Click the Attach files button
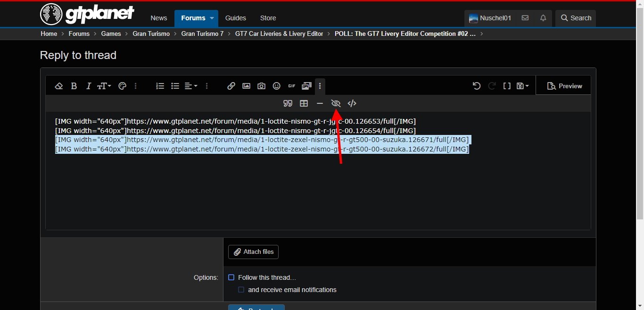 click(254, 252)
